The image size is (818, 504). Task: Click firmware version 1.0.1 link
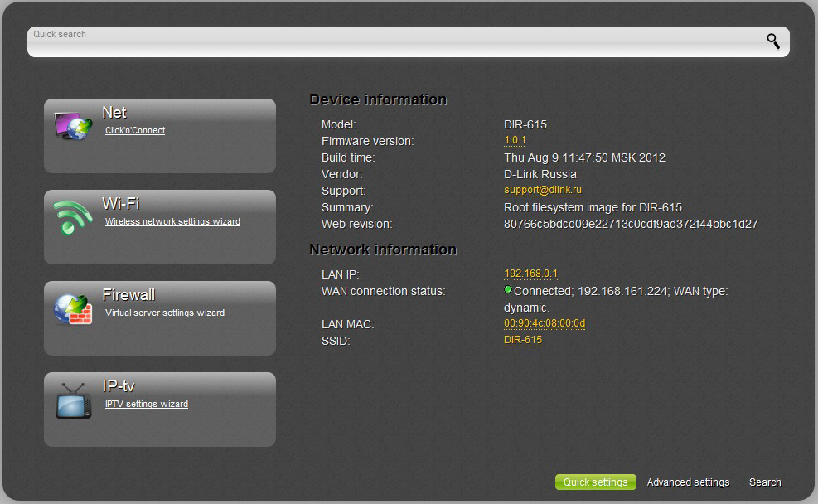click(516, 141)
